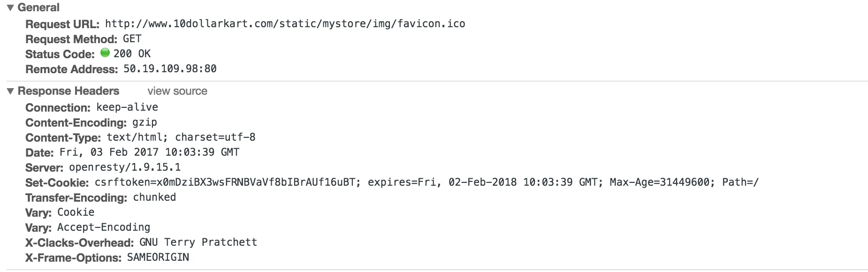This screenshot has width=868, height=272.
Task: Click the green status code indicator dot
Action: click(105, 53)
